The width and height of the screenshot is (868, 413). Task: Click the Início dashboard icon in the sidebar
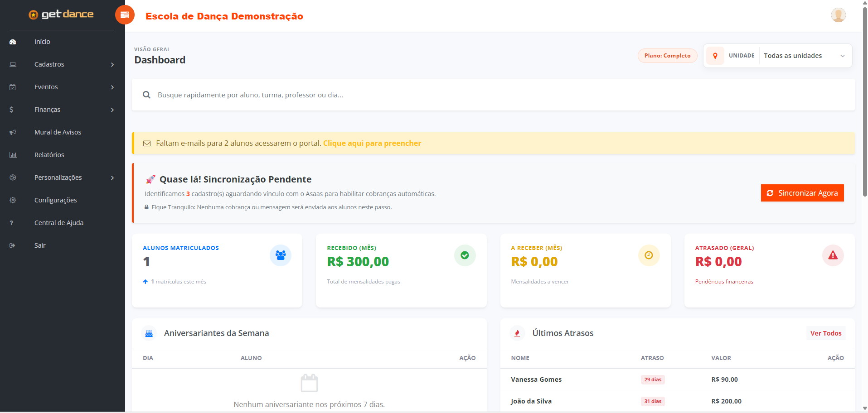click(13, 42)
